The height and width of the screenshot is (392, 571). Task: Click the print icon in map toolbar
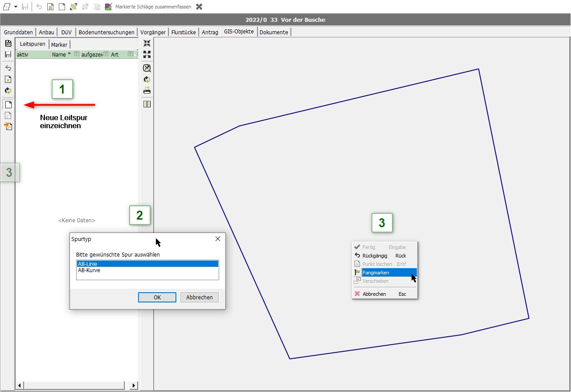147,90
